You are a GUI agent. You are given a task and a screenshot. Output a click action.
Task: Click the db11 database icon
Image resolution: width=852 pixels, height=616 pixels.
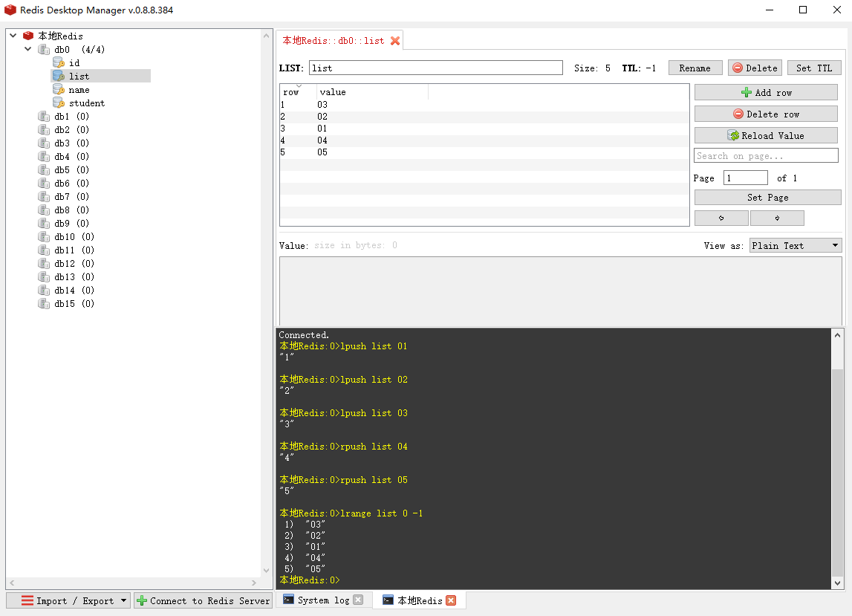(x=44, y=250)
